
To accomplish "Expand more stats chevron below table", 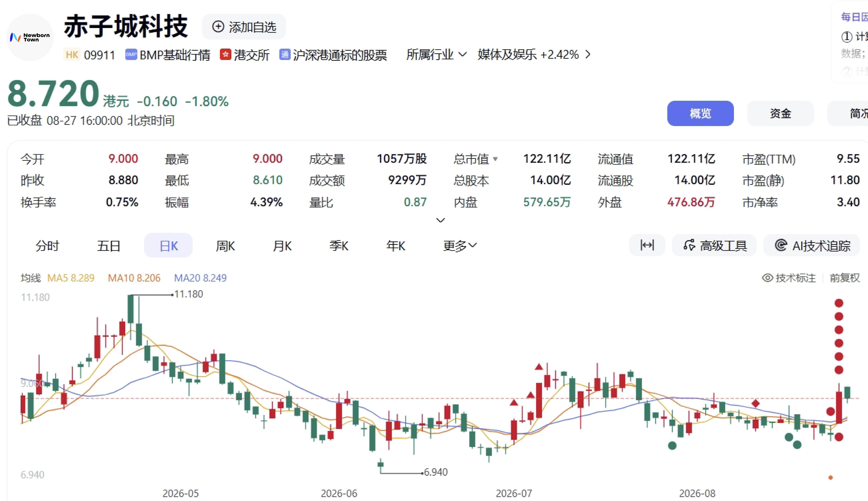I will click(440, 220).
